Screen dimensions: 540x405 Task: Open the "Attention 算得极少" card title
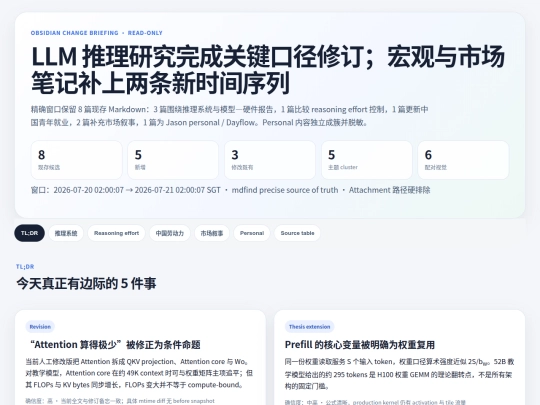point(115,345)
